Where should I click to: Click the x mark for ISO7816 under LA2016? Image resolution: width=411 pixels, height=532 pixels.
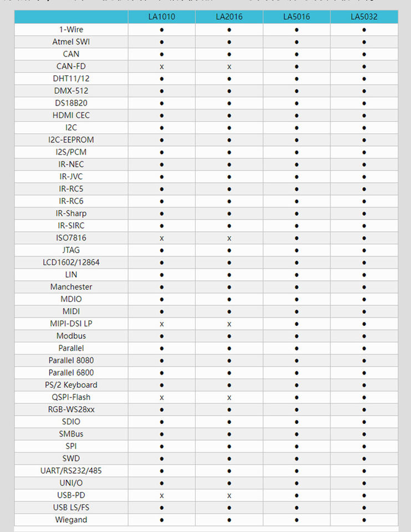tap(229, 238)
